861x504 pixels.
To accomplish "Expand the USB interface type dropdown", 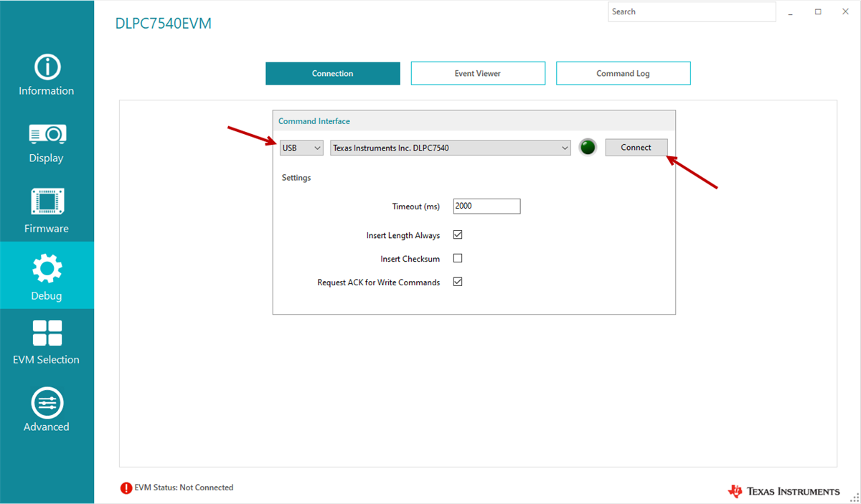I will coord(301,148).
